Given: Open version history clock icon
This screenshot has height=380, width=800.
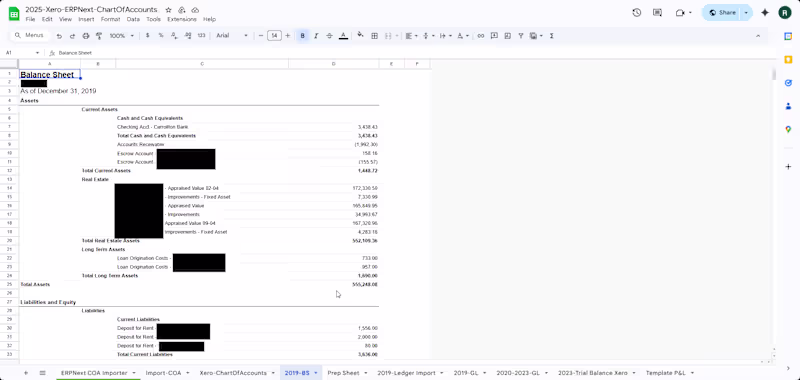Looking at the screenshot, I should click(x=636, y=13).
